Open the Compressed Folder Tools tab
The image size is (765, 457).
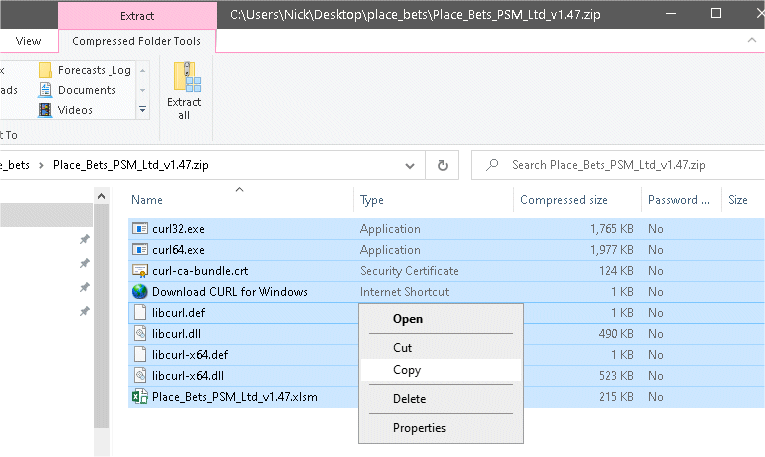(136, 41)
